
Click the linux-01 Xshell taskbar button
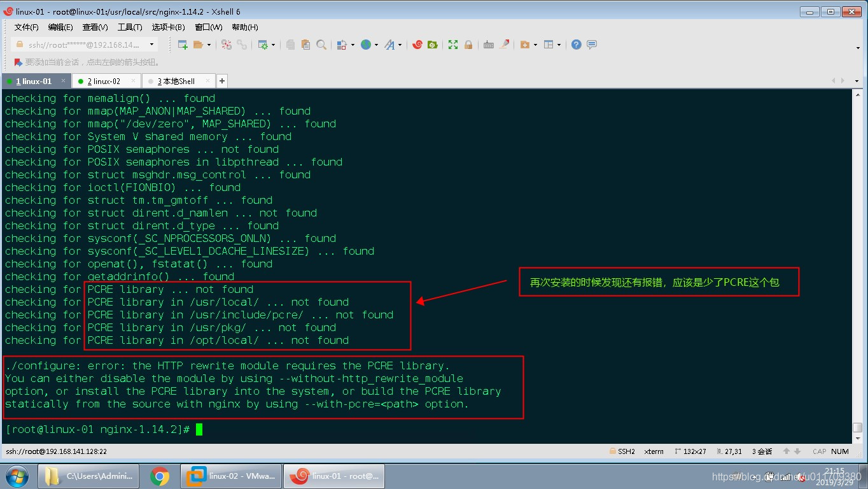point(335,476)
